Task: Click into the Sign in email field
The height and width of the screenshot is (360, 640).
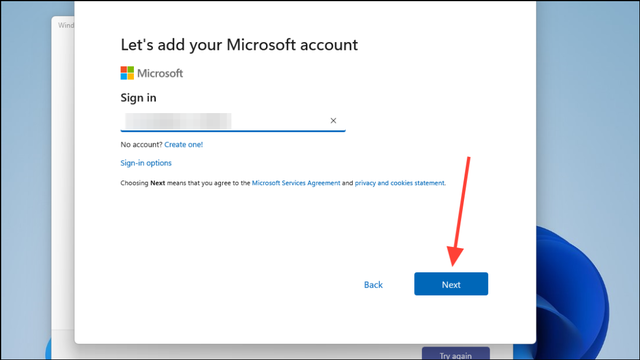Action: pyautogui.click(x=233, y=121)
